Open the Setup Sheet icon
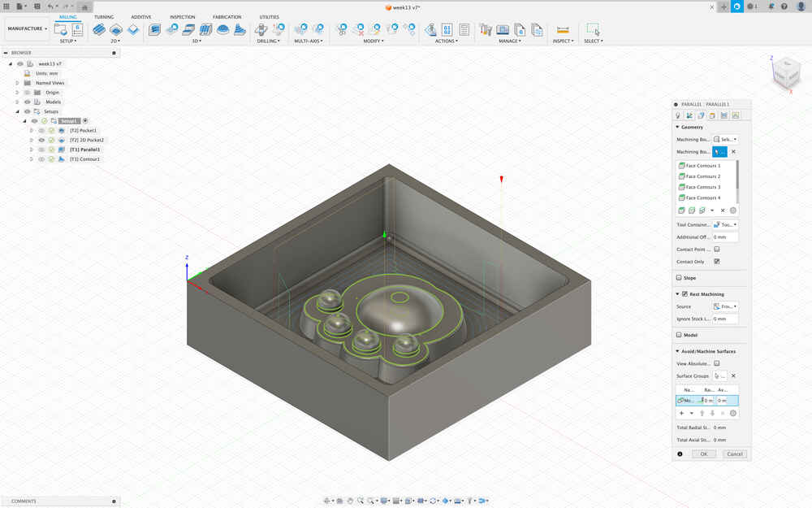The height and width of the screenshot is (508, 812). tap(464, 29)
